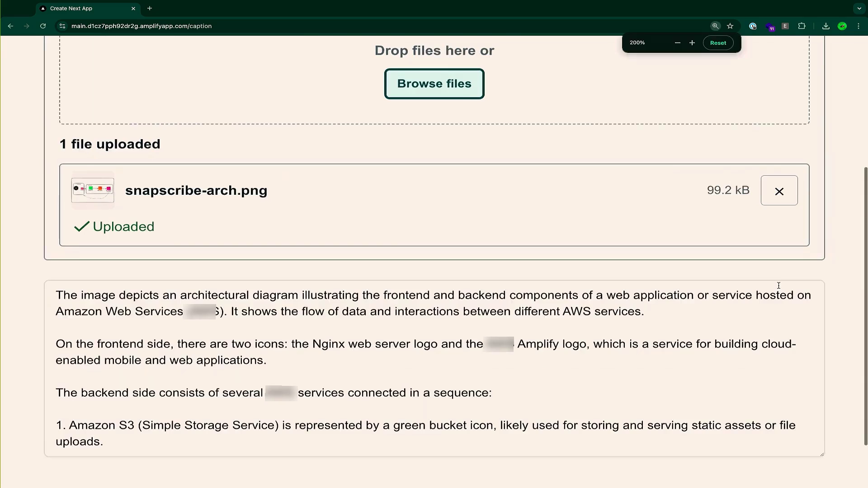Open the green profile avatar
Viewport: 868px width, 488px height.
[x=842, y=26]
